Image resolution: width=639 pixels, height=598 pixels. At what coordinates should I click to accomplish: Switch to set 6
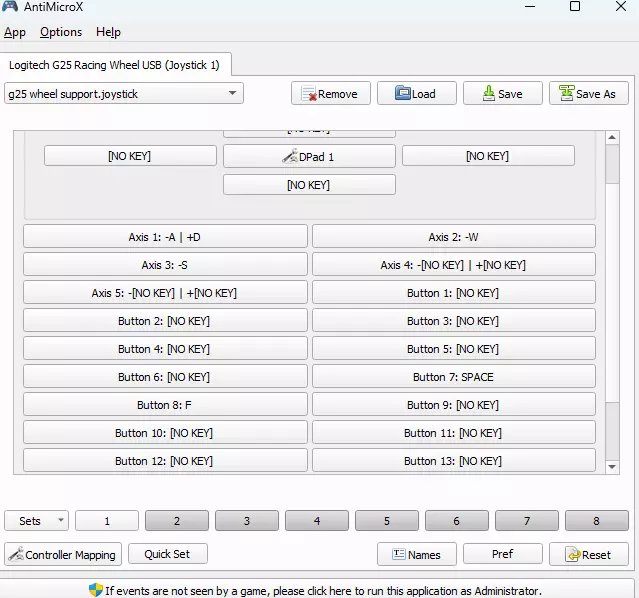(456, 521)
